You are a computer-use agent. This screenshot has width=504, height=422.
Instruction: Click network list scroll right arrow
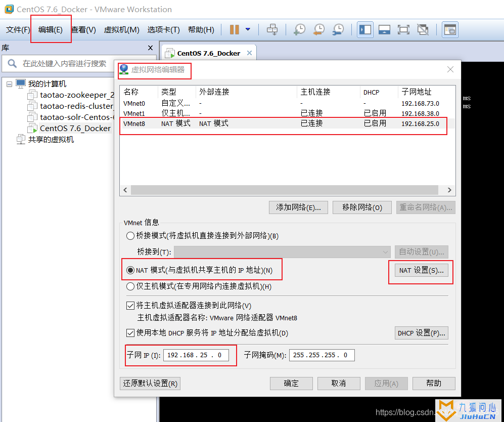click(450, 190)
